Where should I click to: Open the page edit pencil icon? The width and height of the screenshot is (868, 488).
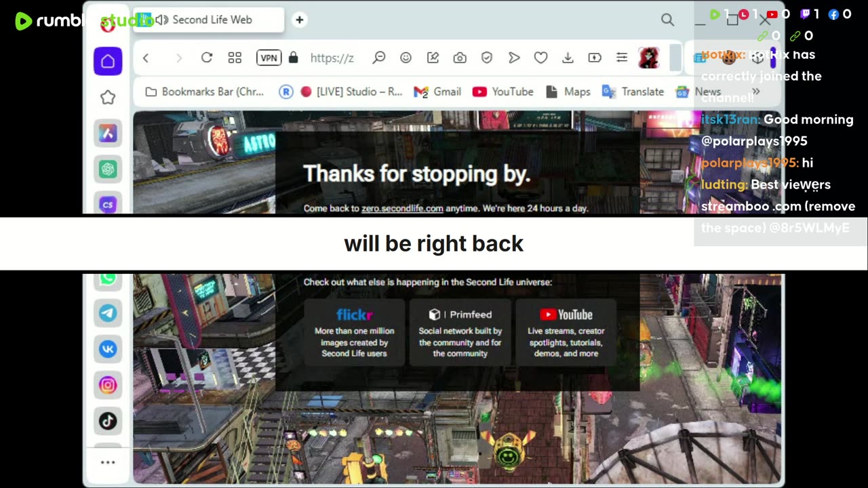[x=433, y=58]
